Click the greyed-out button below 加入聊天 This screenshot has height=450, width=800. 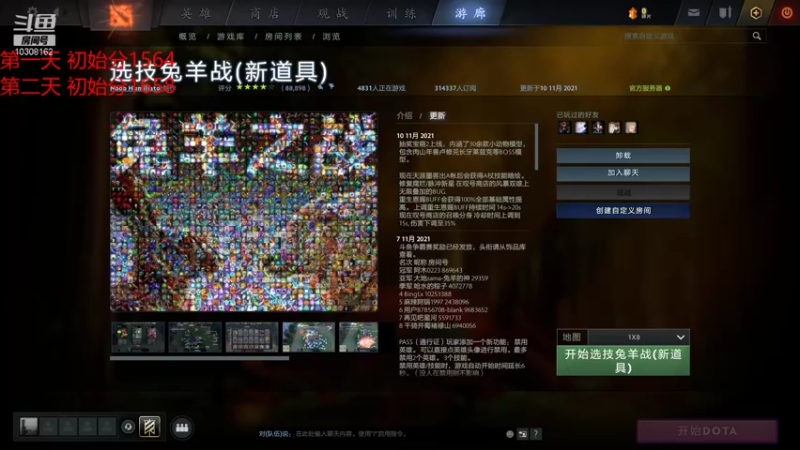point(623,192)
